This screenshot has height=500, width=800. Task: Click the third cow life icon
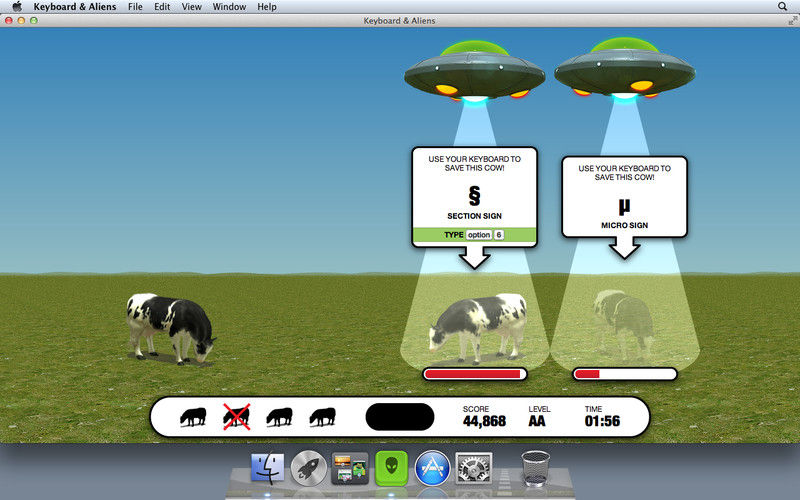coord(280,417)
